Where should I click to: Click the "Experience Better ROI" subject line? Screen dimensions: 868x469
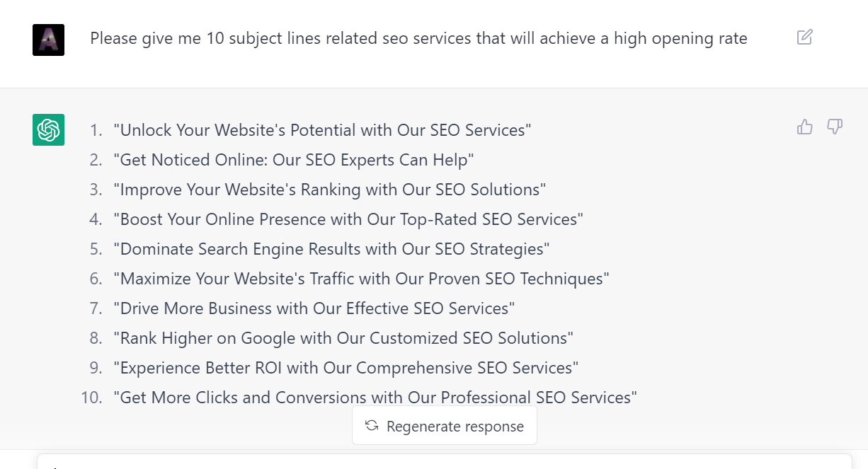coord(346,368)
